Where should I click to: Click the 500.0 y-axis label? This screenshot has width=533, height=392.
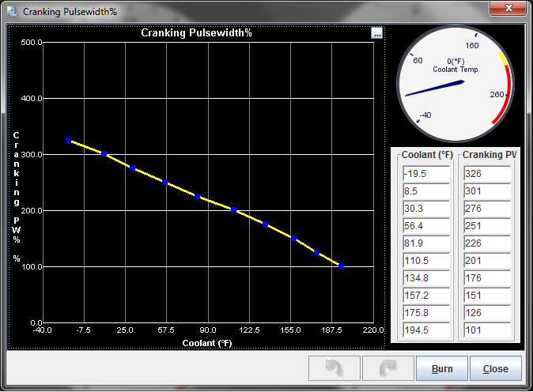(32, 43)
